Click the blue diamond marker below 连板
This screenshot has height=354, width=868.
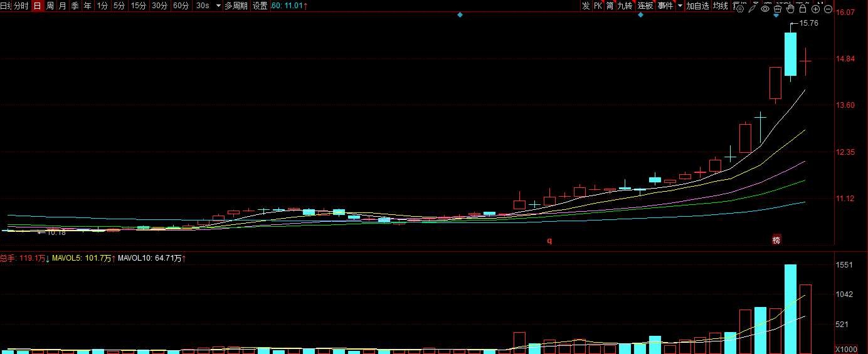pos(640,15)
